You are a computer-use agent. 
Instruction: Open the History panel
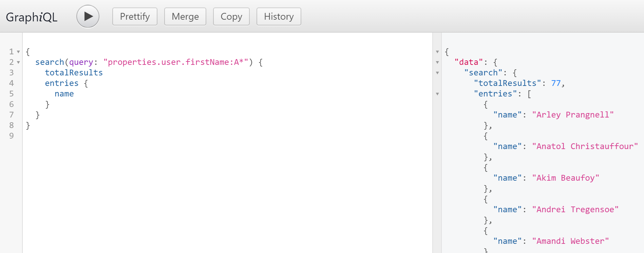(x=279, y=17)
